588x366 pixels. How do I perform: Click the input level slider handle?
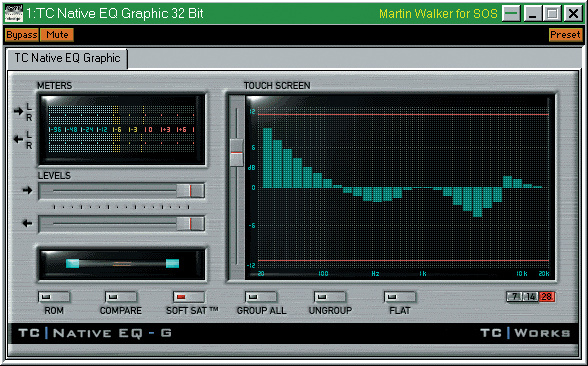pyautogui.click(x=190, y=190)
